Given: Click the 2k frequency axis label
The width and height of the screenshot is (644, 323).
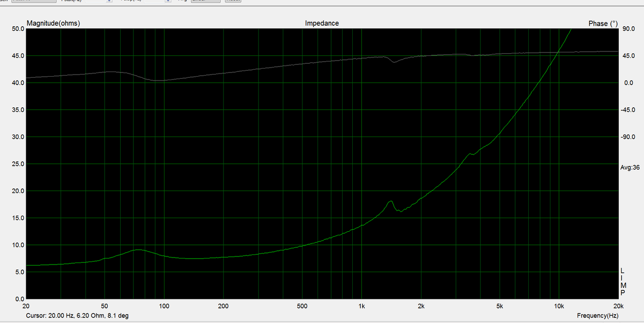Looking at the screenshot, I should click(x=421, y=306).
